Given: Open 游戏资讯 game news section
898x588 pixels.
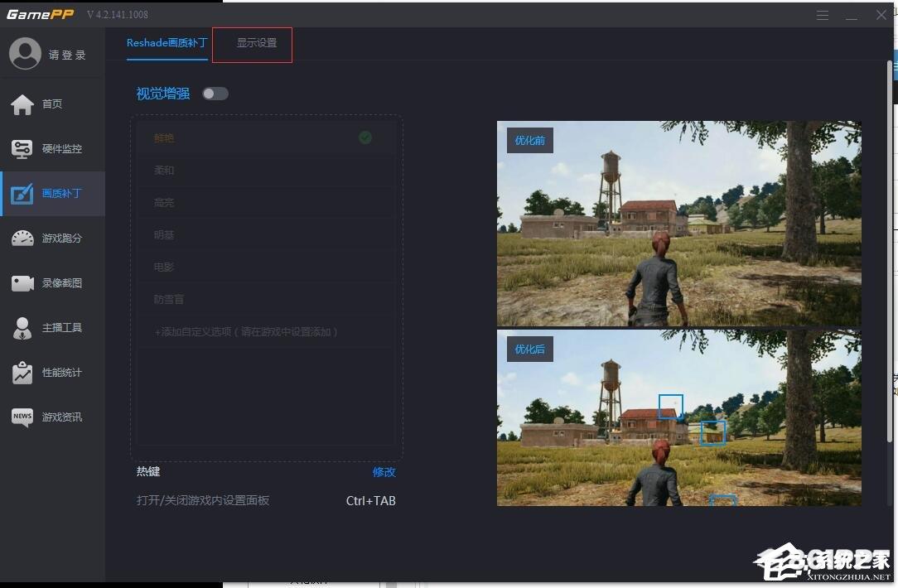Looking at the screenshot, I should coord(52,417).
